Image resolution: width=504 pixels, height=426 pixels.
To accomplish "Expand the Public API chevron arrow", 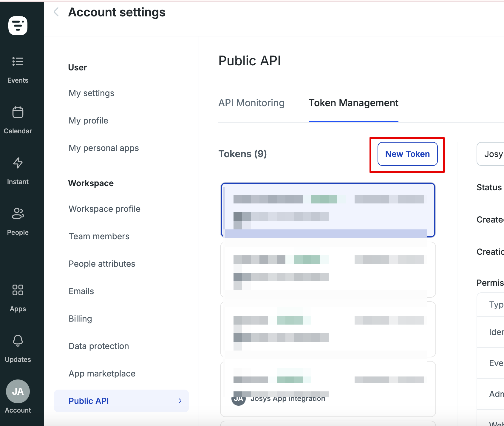I will [180, 401].
